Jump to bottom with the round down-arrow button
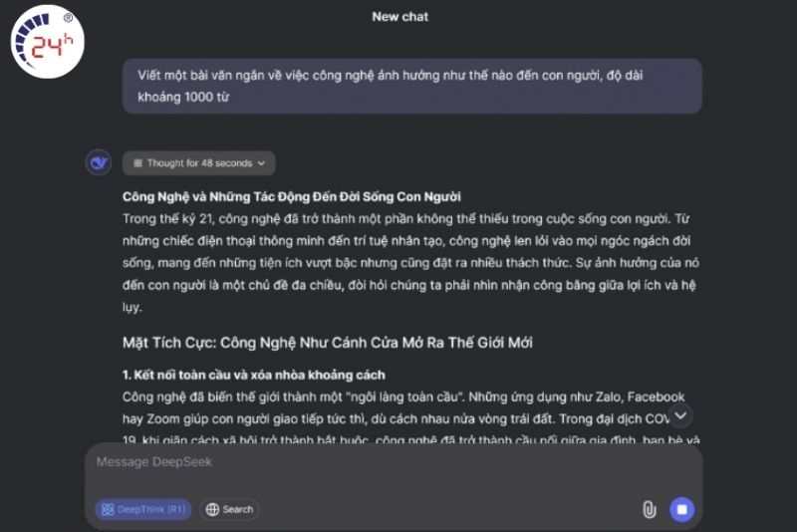 pyautogui.click(x=680, y=415)
